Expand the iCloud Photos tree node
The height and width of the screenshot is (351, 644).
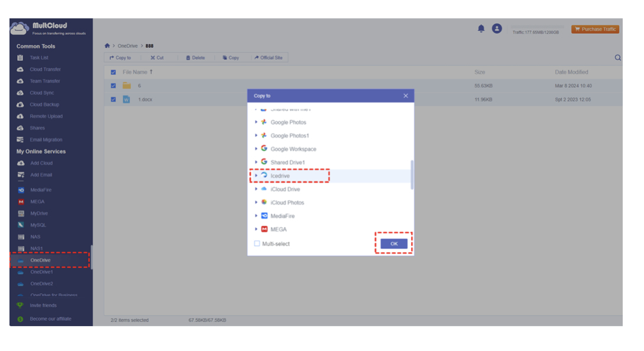tap(256, 203)
